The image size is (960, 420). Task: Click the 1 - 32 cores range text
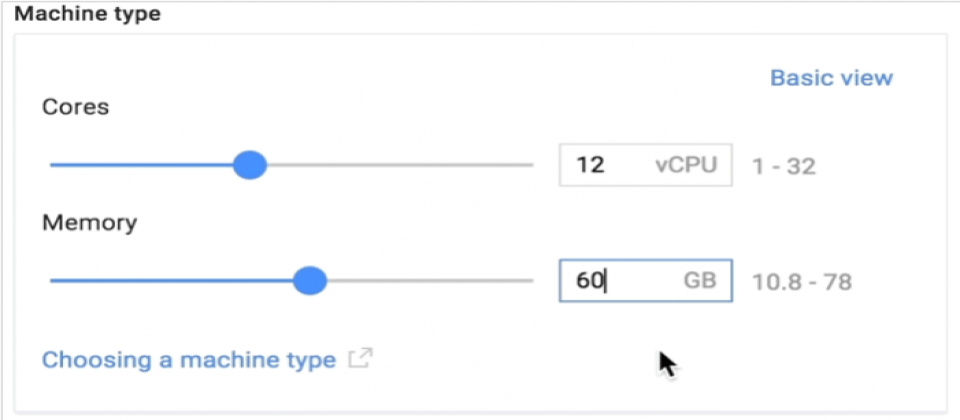pyautogui.click(x=783, y=166)
